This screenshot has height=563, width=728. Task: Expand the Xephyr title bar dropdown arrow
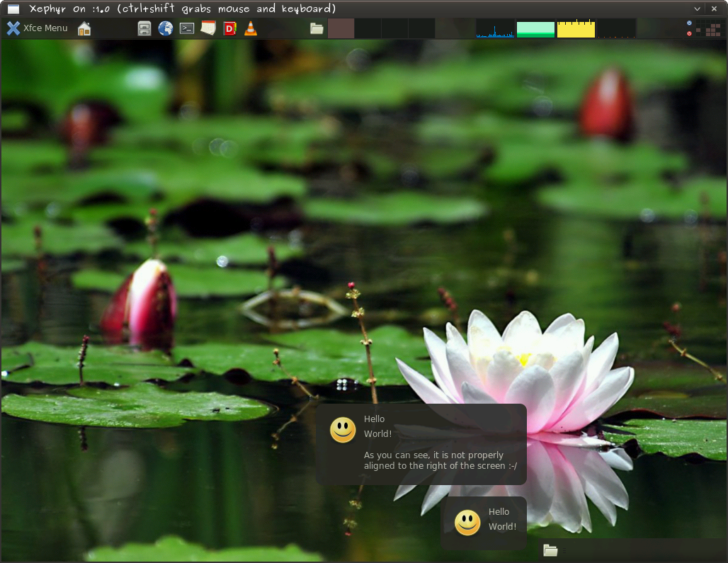tap(697, 8)
